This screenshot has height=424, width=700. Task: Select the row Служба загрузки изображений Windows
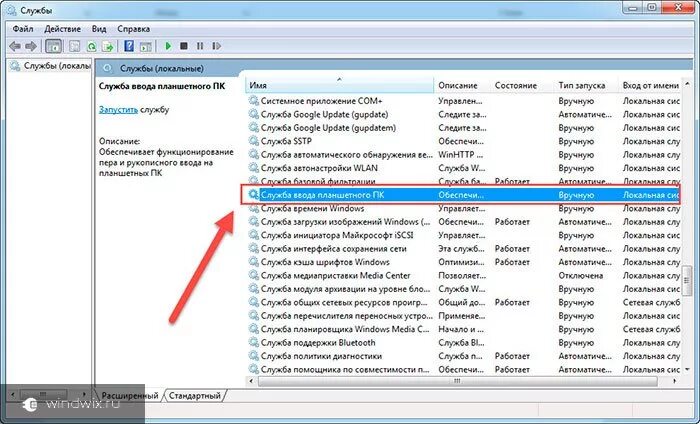[463, 222]
